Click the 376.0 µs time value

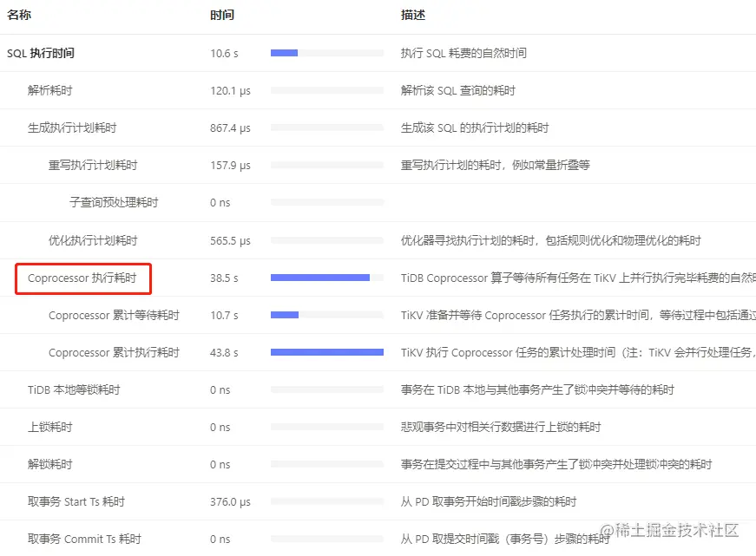(231, 502)
